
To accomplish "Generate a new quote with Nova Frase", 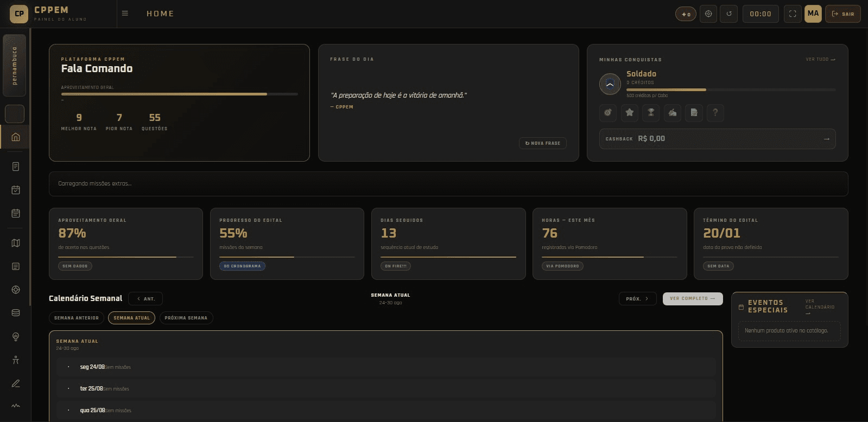I will click(x=543, y=143).
